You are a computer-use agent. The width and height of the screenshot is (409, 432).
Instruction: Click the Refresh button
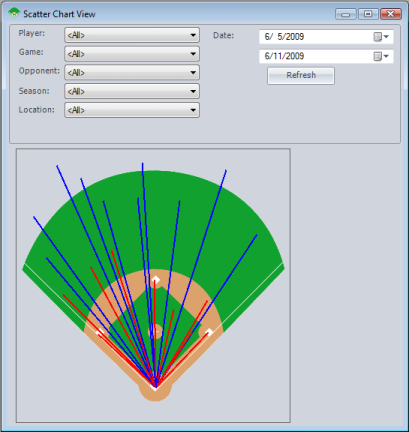(x=301, y=75)
